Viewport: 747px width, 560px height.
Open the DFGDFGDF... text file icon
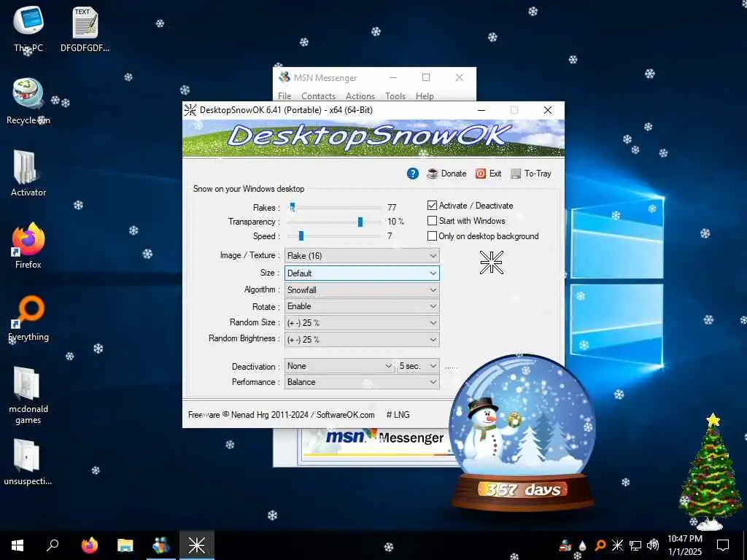click(x=85, y=29)
